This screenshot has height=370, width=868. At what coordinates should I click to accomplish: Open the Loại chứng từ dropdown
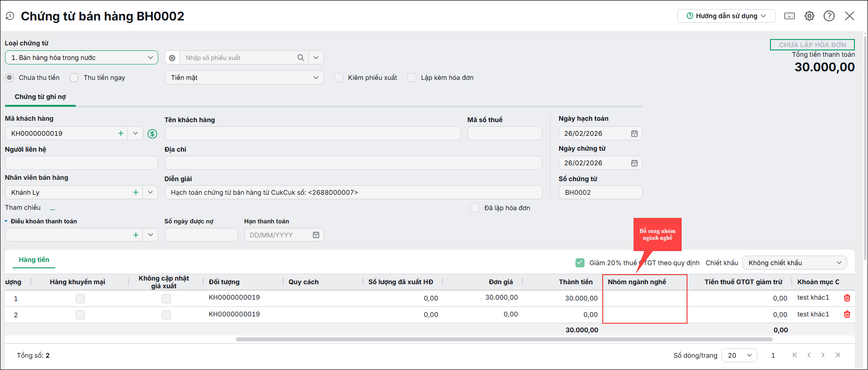tap(82, 58)
